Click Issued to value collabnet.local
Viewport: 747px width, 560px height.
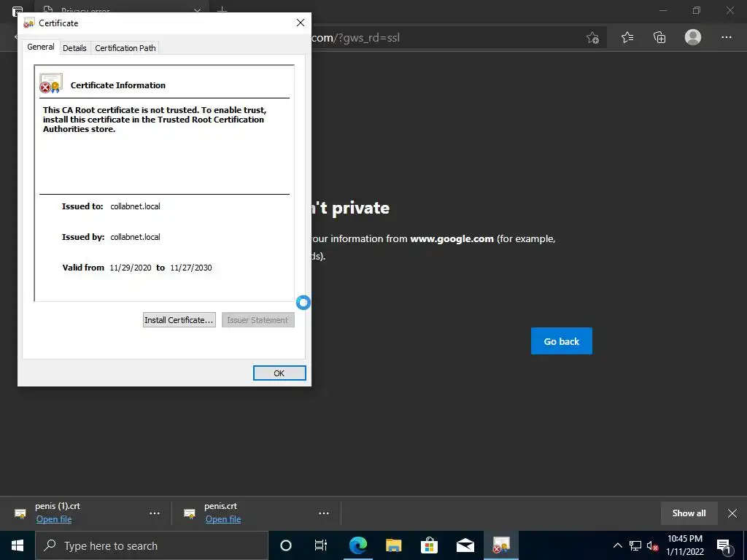pos(135,206)
